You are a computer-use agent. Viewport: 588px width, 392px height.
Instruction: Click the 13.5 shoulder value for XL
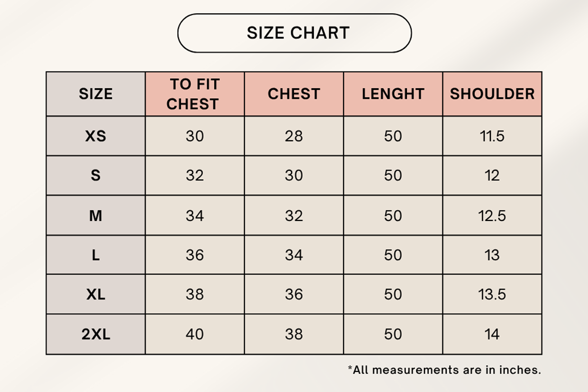click(492, 295)
